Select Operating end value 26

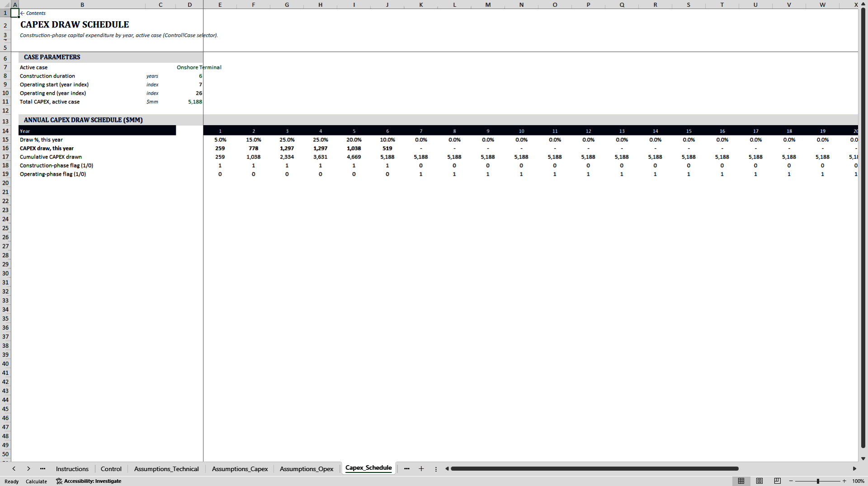(x=189, y=93)
